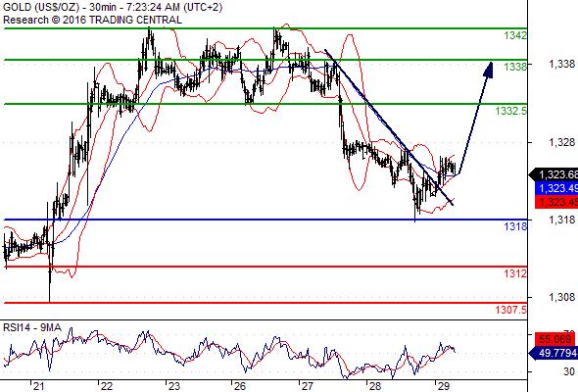The height and width of the screenshot is (392, 578).
Task: Click date 26 on the time axis
Action: pos(240,386)
